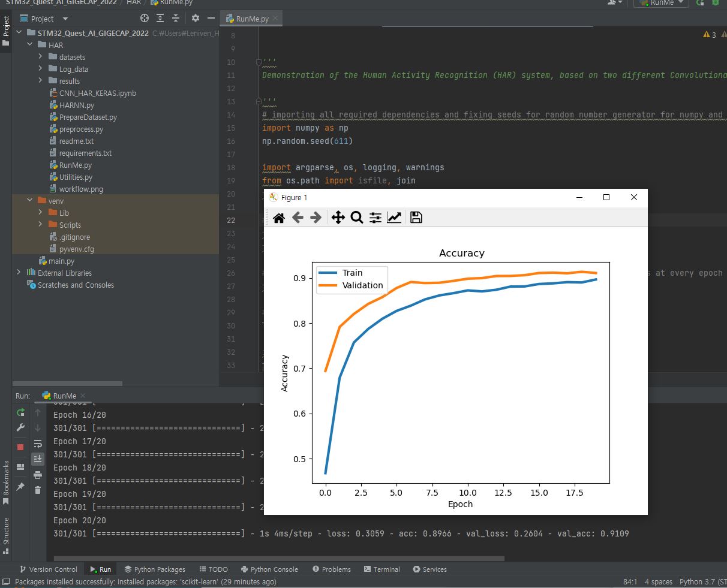This screenshot has width=727, height=588.
Task: Open TODO tool window
Action: (213, 569)
